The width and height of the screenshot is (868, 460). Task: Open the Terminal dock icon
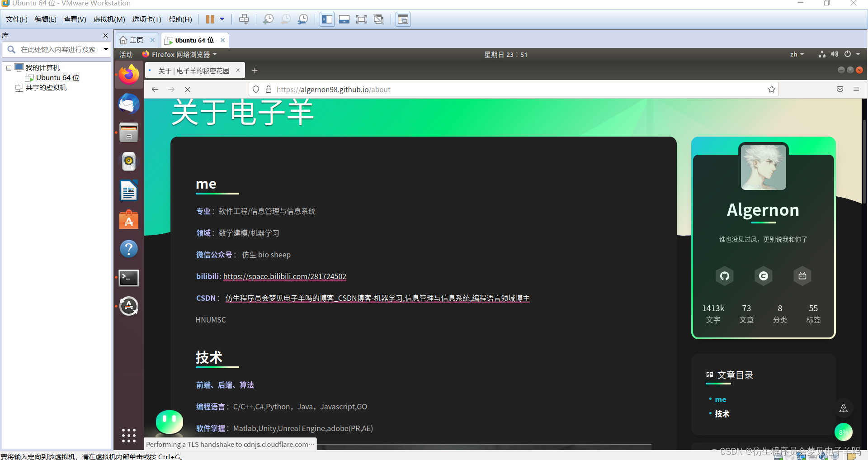129,278
